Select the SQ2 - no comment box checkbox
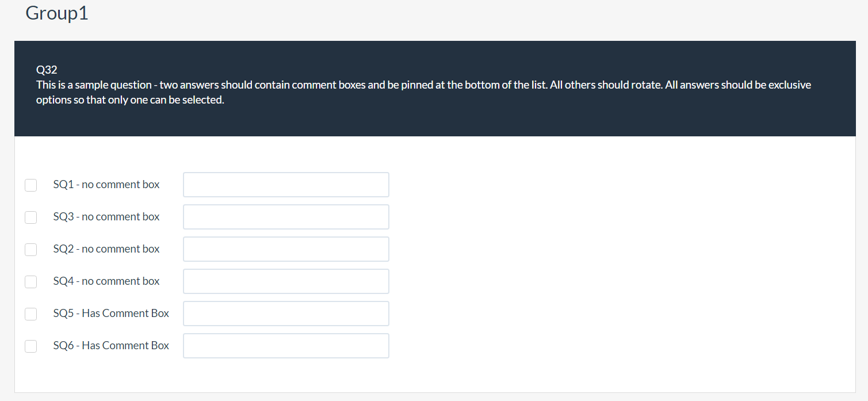This screenshot has width=868, height=401. 31,250
